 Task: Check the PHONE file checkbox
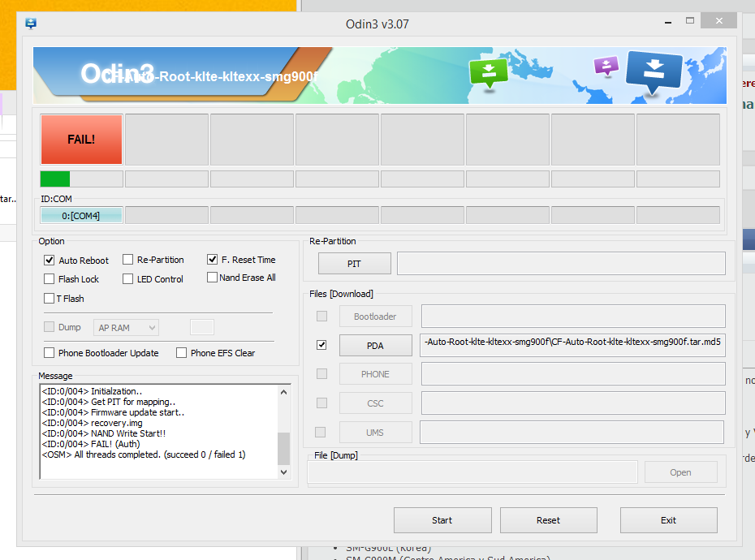(321, 374)
